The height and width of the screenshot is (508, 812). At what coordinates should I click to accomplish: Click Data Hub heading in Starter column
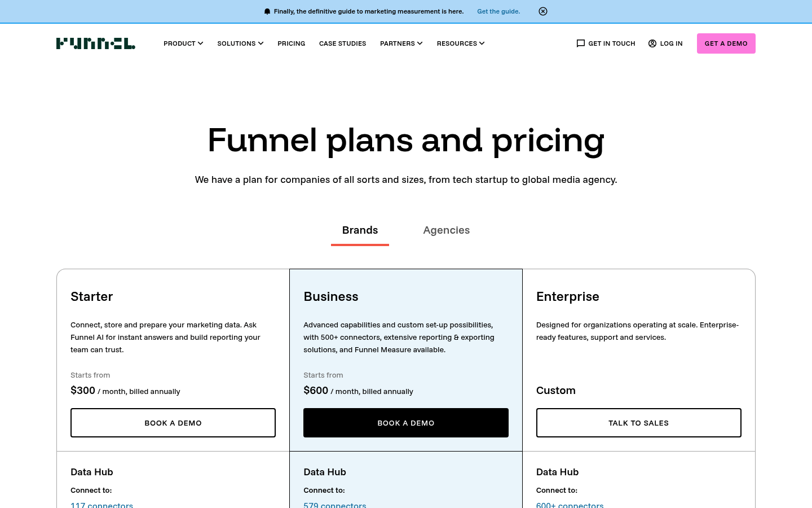click(x=92, y=472)
